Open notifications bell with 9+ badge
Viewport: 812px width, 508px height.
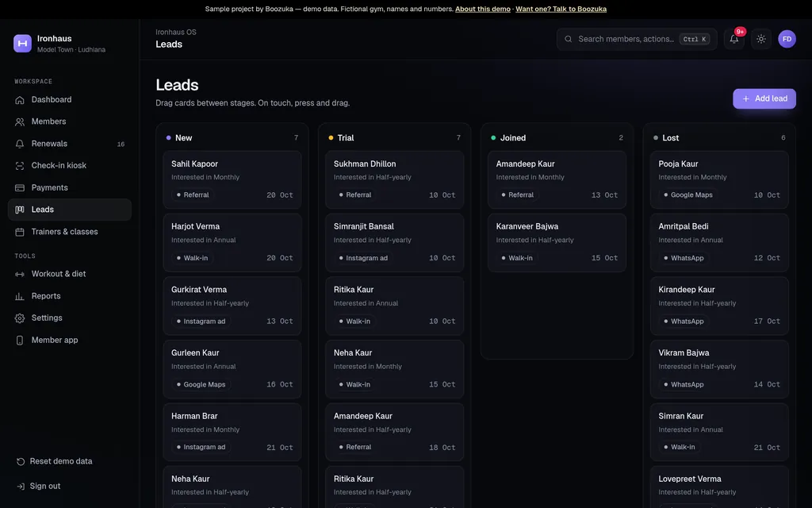click(733, 39)
